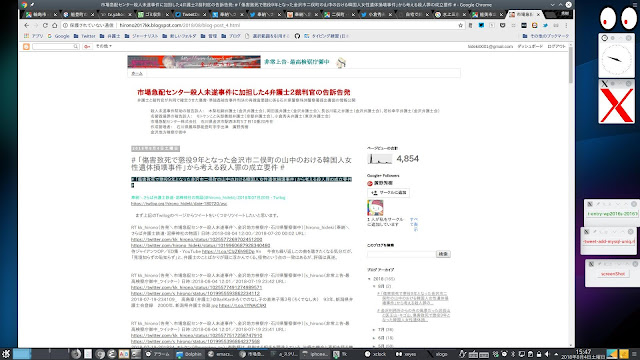The width and height of the screenshot is (640, 360).
Task: Switch to the emacs task in the taskbar
Action: point(220,354)
